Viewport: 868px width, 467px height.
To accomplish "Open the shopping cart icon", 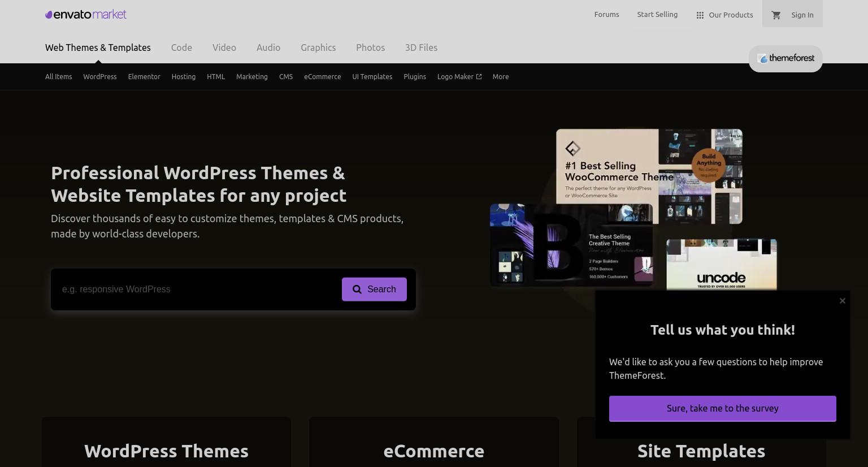I will click(x=776, y=15).
